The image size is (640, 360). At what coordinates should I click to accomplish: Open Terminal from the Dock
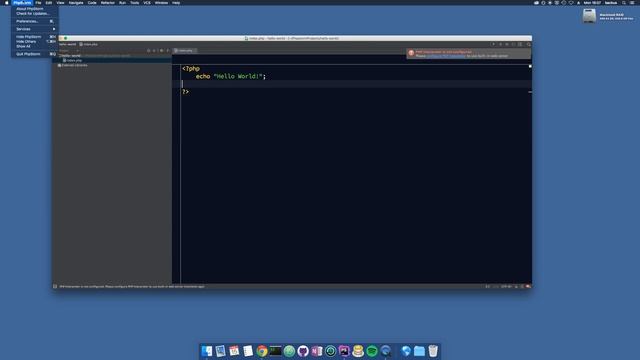[276, 351]
